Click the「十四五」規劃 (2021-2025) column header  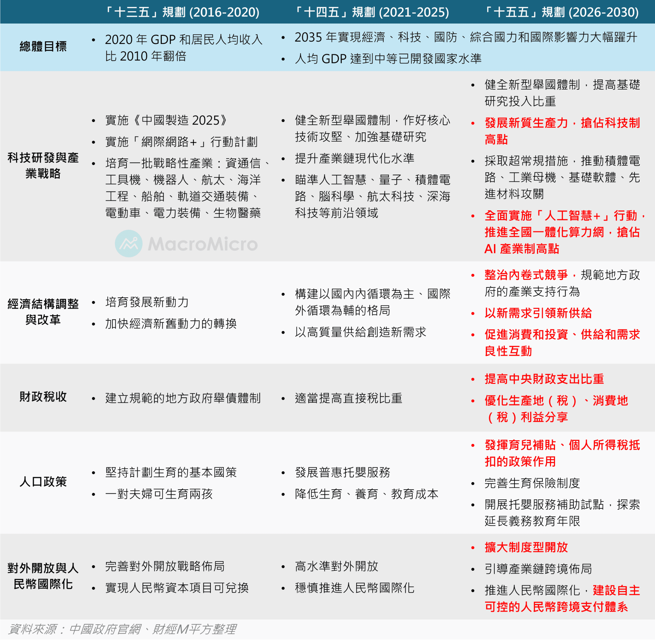[372, 11]
